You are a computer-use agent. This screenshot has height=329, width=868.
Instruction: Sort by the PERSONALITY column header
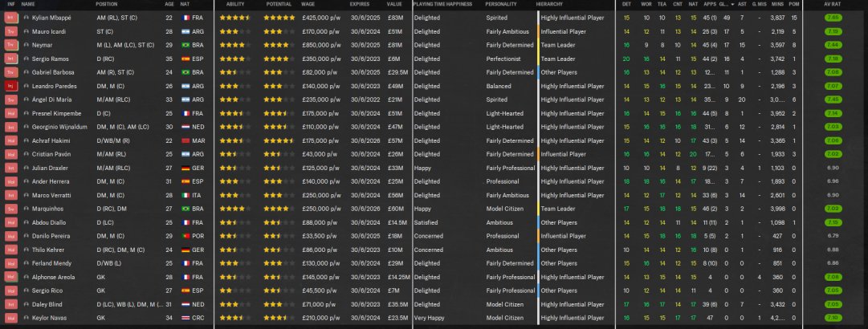point(501,4)
